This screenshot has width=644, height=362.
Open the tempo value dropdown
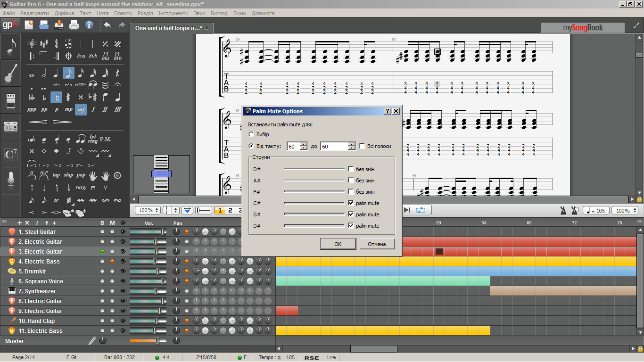tap(596, 210)
